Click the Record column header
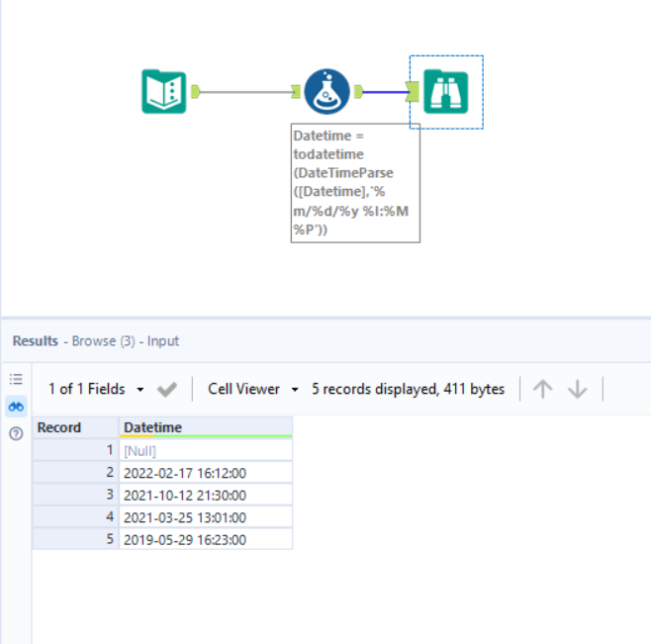This screenshot has height=644, width=651. (75, 427)
